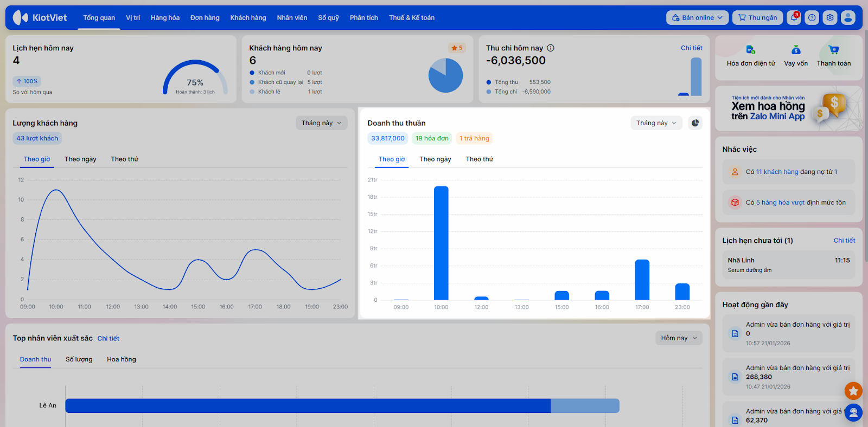Open Chi tiết link in Thu chi hôm nay
Viewport: 868px width, 427px height.
tap(691, 48)
